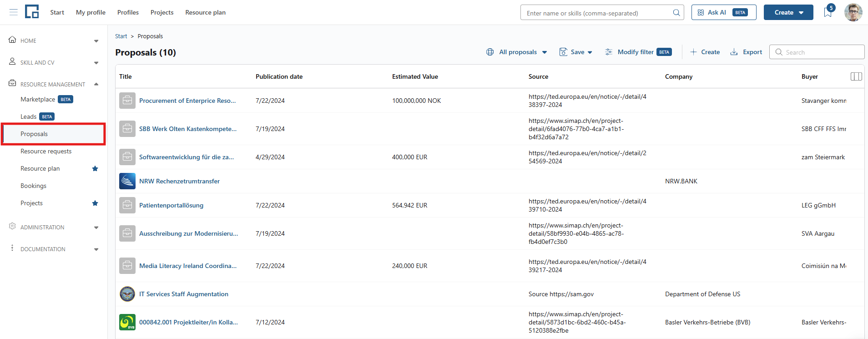Image resolution: width=868 pixels, height=339 pixels.
Task: Click the Source https://sam.gov cell
Action: tap(561, 294)
